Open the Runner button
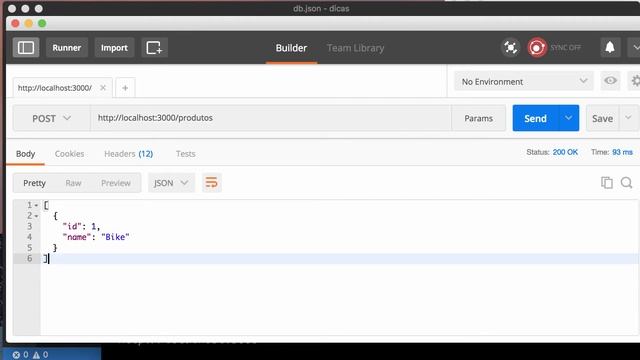This screenshot has width=640, height=360. [67, 48]
